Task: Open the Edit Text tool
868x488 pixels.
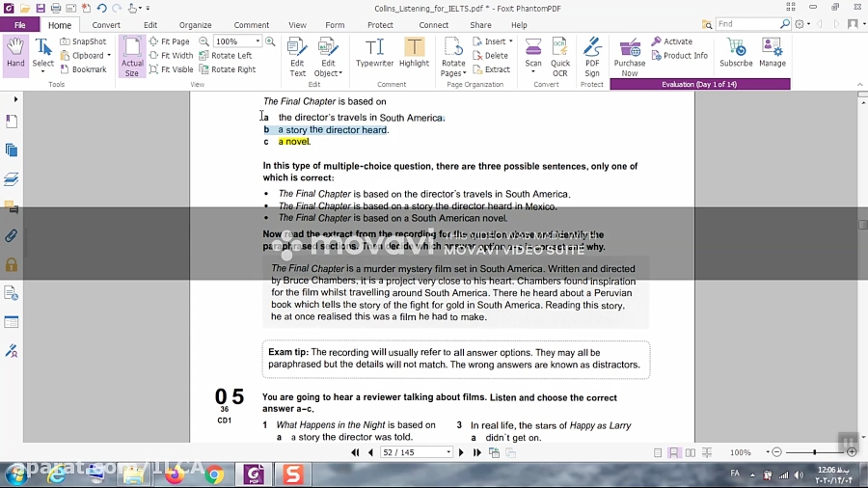Action: pos(297,57)
